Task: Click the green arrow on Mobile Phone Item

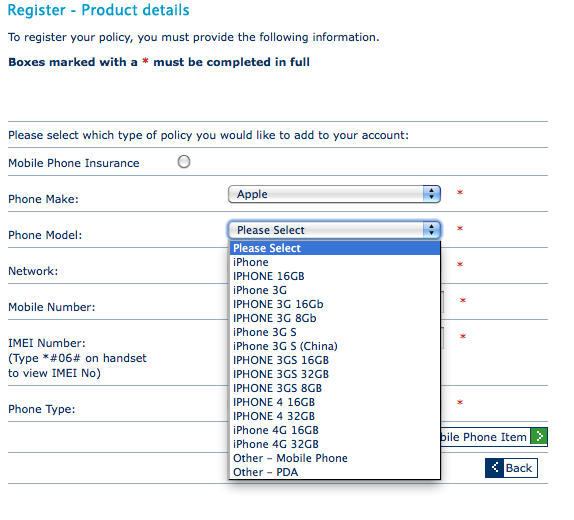Action: coord(539,437)
